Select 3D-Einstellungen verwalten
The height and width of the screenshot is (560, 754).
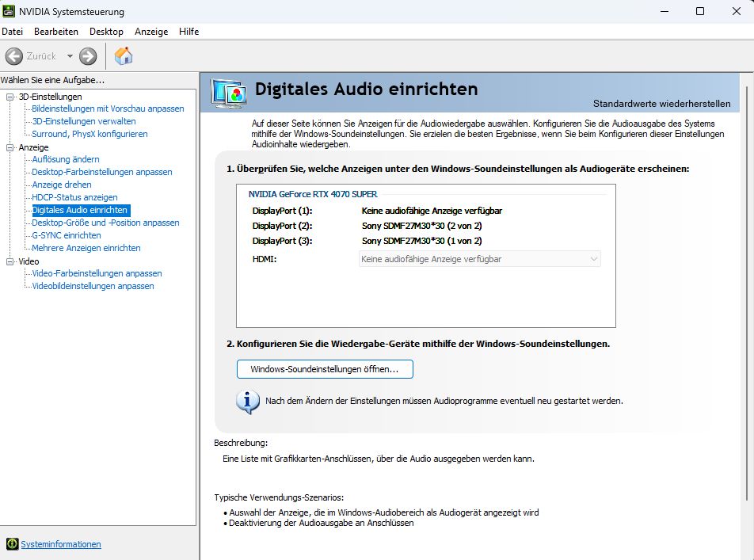pos(84,121)
